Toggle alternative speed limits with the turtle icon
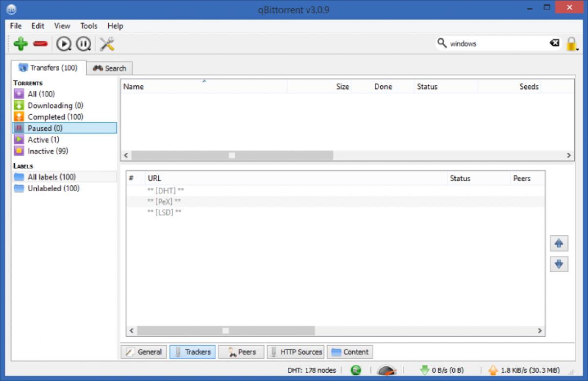The image size is (588, 381). (387, 371)
